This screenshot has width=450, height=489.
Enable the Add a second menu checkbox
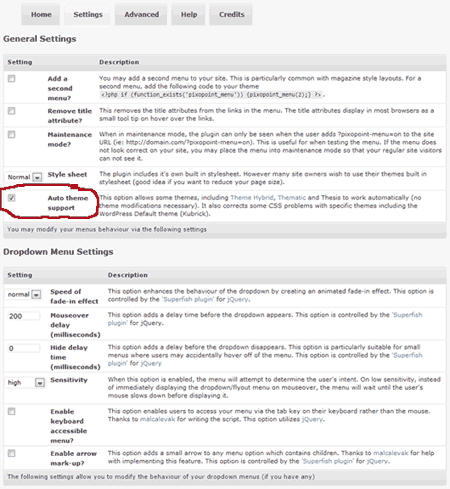[x=12, y=79]
